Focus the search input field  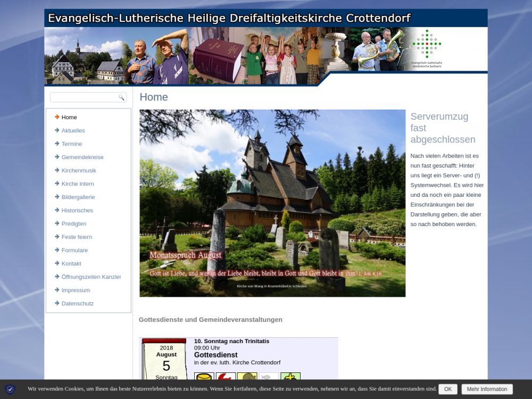point(84,97)
